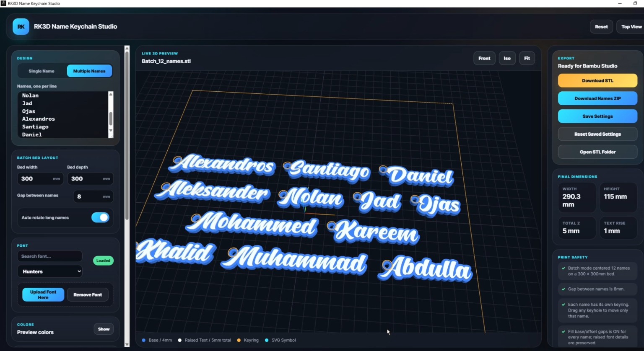The image size is (644, 351).
Task: Set preview to Front view
Action: pyautogui.click(x=484, y=58)
